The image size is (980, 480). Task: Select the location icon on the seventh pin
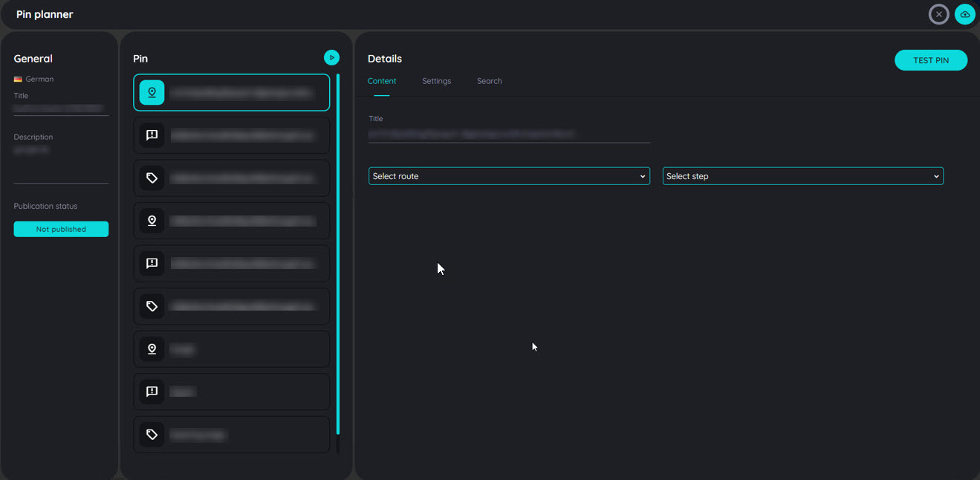(152, 348)
